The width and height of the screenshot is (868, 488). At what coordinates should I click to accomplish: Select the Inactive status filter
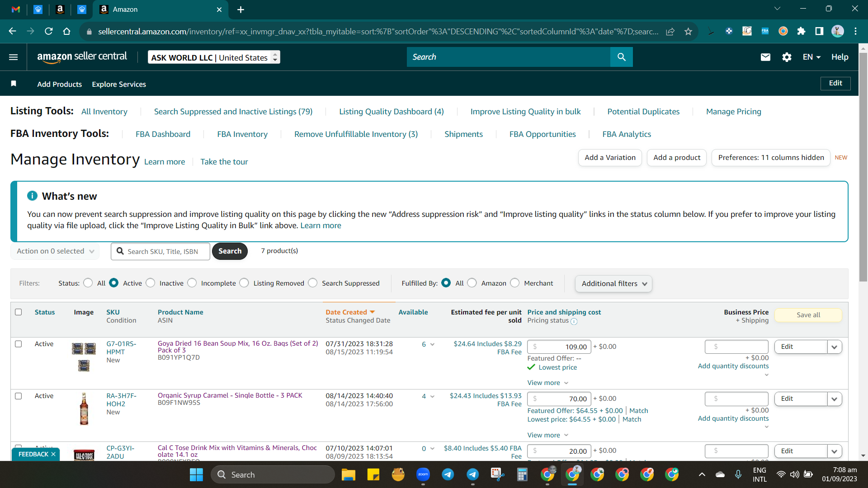point(151,283)
